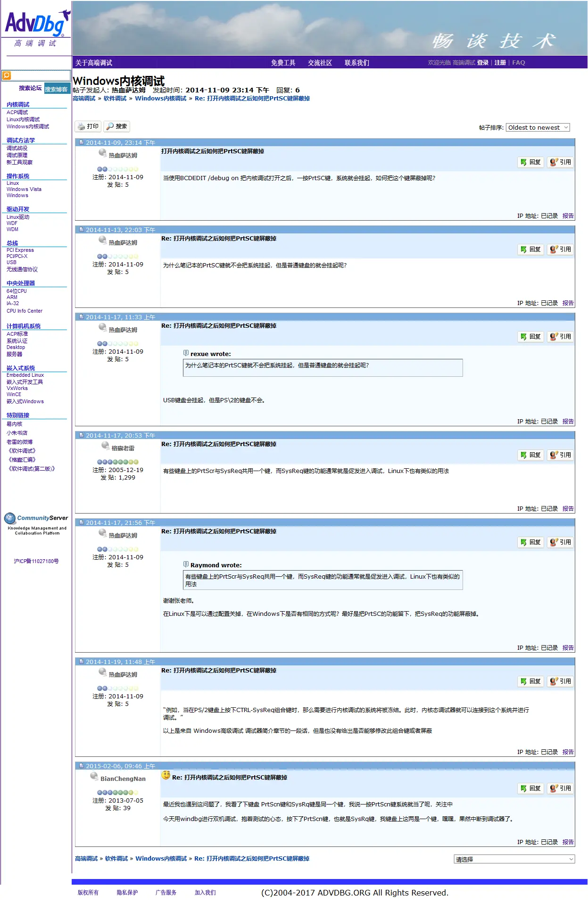Open 联系我们 in the nav bar
The width and height of the screenshot is (588, 904).
tap(357, 63)
